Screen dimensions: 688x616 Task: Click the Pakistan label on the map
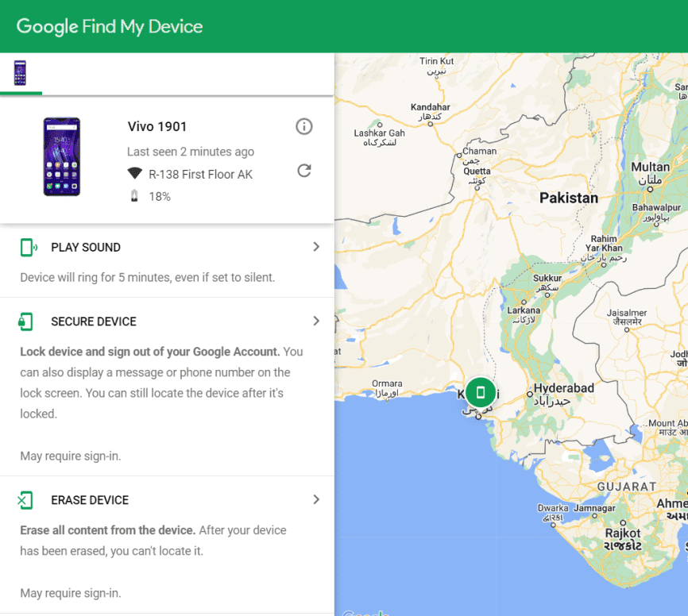569,198
